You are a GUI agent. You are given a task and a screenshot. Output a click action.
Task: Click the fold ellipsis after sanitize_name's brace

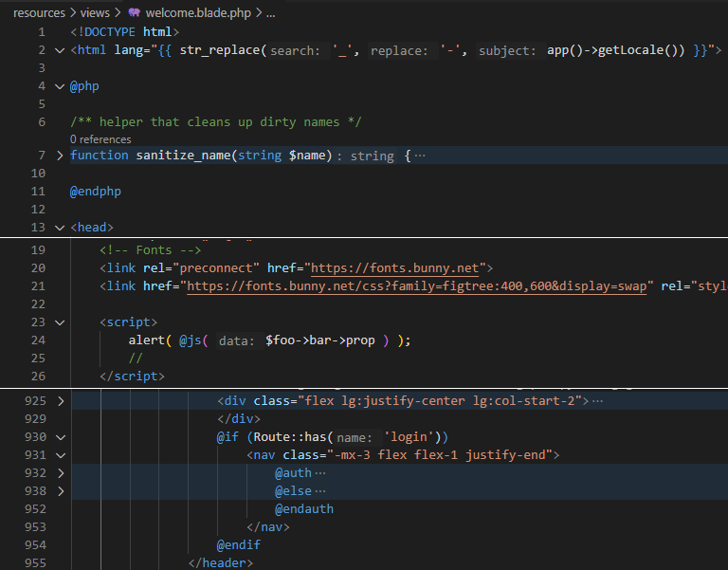click(420, 156)
